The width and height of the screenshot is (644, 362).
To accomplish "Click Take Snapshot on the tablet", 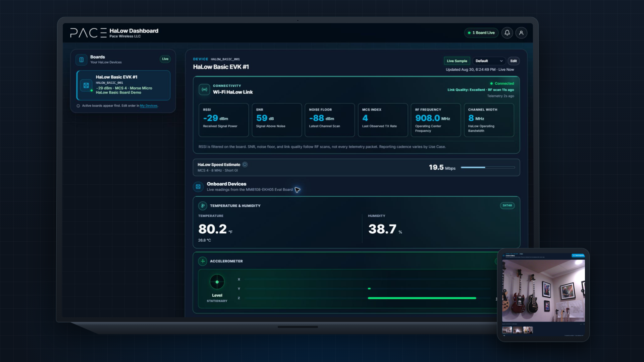I will coord(578,255).
